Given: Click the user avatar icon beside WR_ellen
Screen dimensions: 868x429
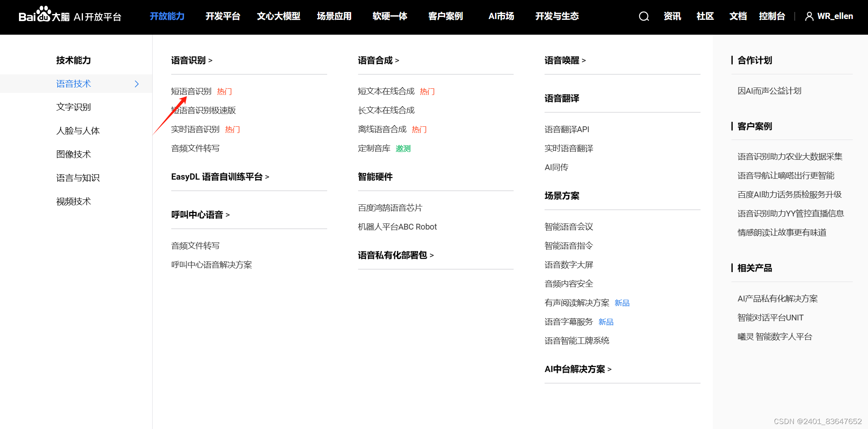Looking at the screenshot, I should 809,16.
